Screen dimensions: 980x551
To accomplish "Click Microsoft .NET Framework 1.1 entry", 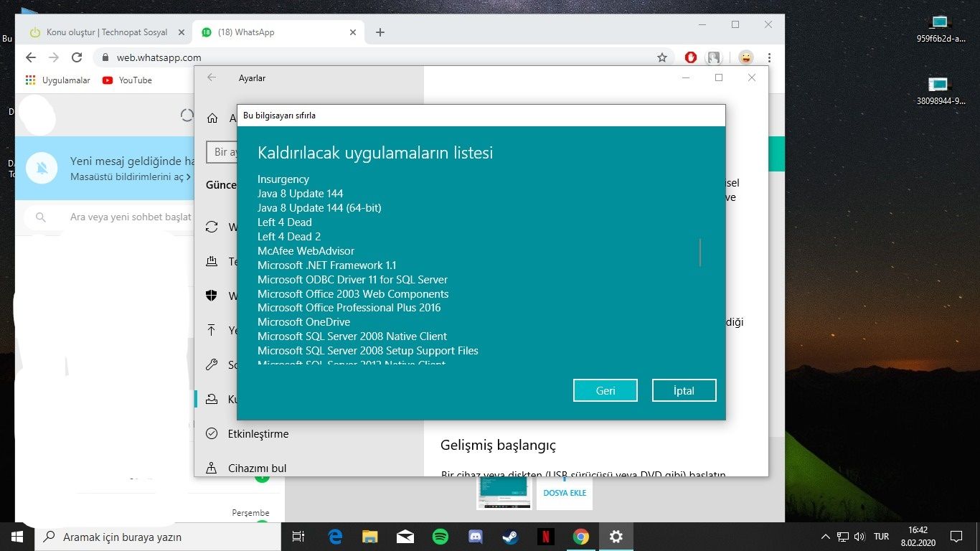I will click(327, 265).
